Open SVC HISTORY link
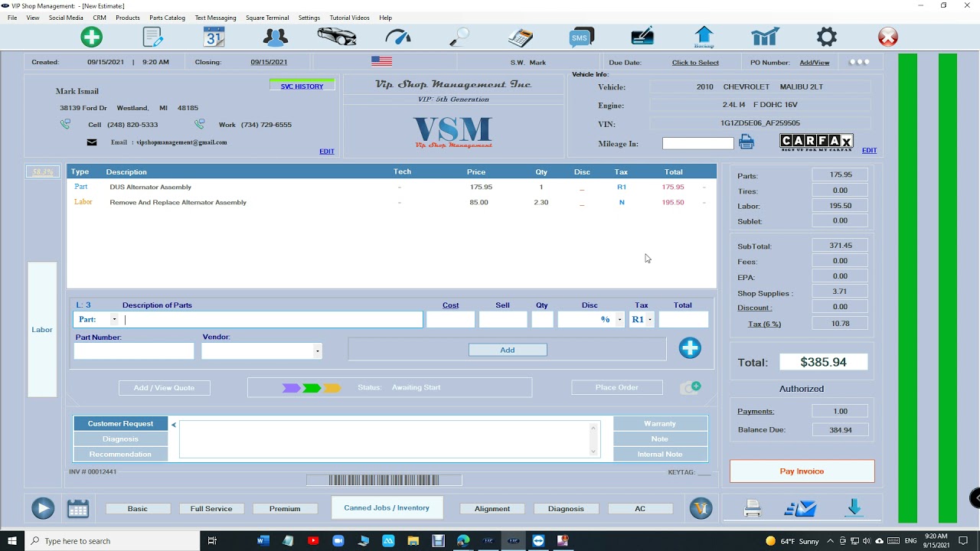The height and width of the screenshot is (551, 980). tap(302, 86)
